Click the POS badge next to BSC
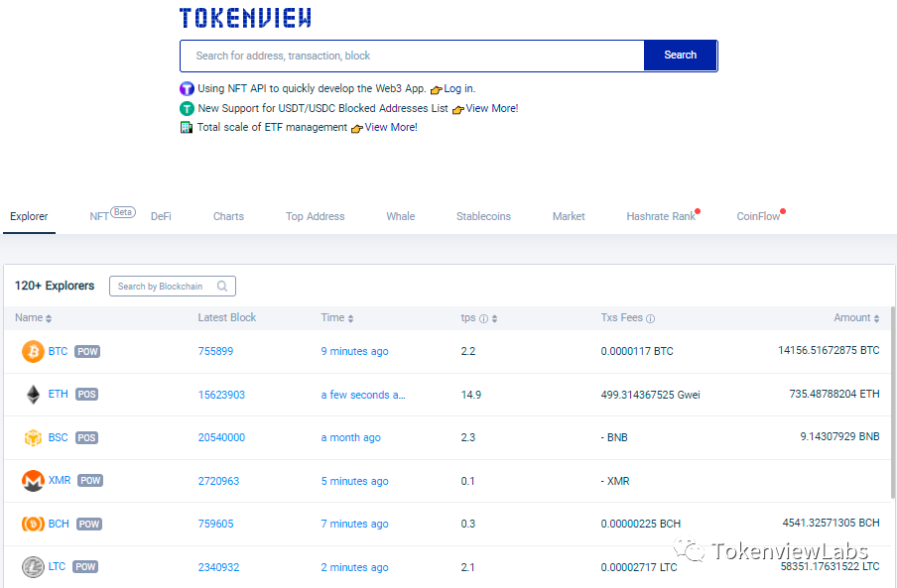The height and width of the screenshot is (588, 897). coord(87,437)
